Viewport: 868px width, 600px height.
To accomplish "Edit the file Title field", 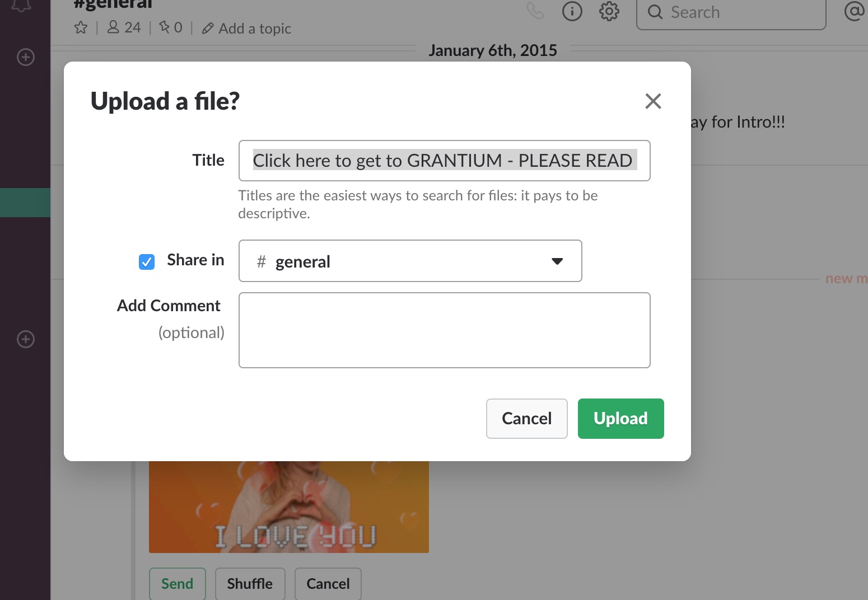I will coord(444,161).
